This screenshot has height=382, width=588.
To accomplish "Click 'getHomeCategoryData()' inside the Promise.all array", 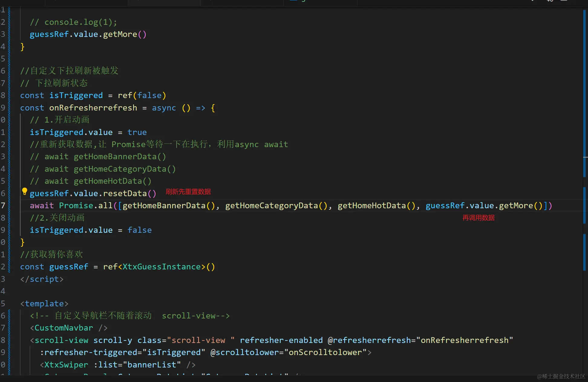I will click(x=276, y=206).
